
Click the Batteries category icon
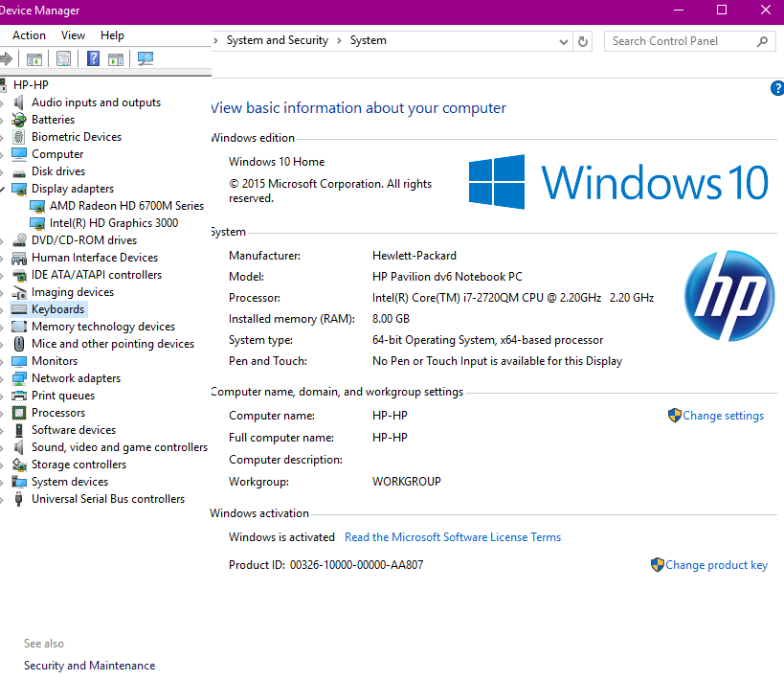click(x=19, y=120)
